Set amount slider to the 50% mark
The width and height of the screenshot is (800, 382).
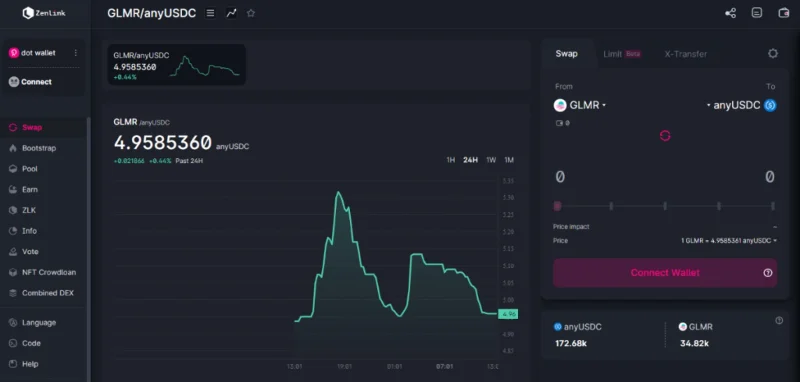665,206
